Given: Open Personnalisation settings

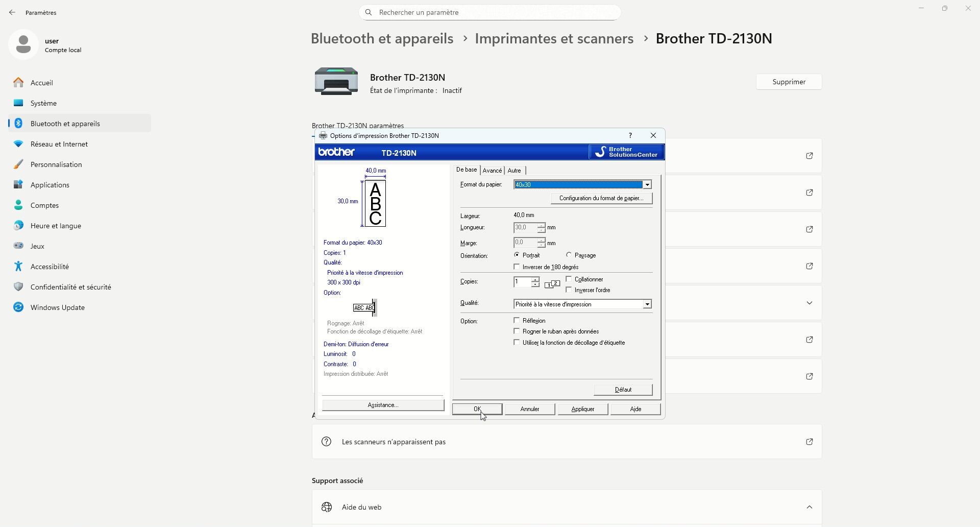Looking at the screenshot, I should point(80,164).
